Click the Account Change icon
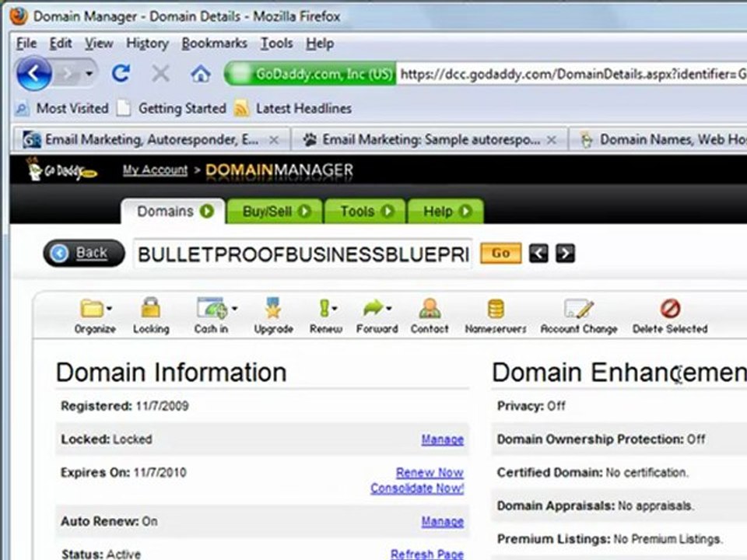 pyautogui.click(x=579, y=309)
